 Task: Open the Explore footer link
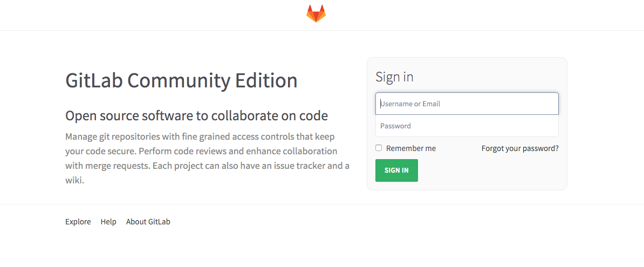tap(78, 222)
